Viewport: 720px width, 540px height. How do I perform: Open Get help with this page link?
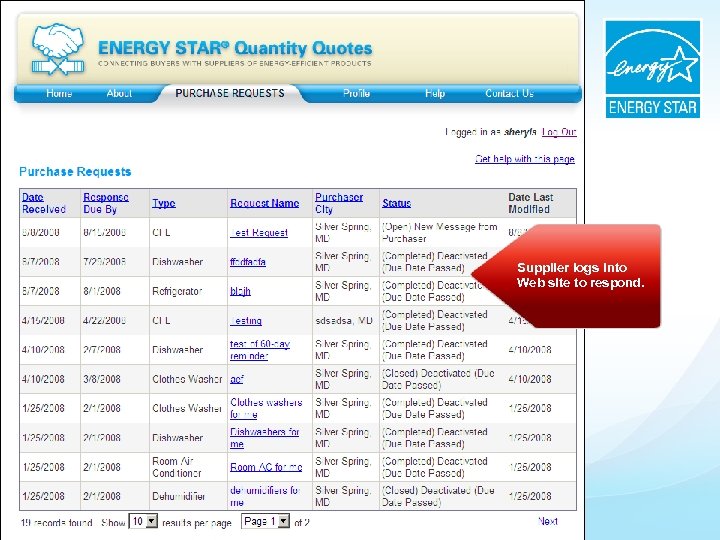pos(525,159)
